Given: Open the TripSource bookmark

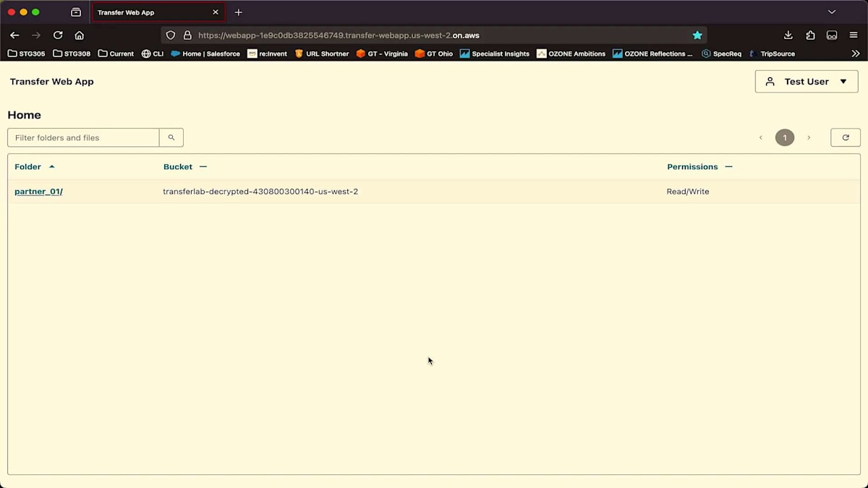Looking at the screenshot, I should 772,53.
